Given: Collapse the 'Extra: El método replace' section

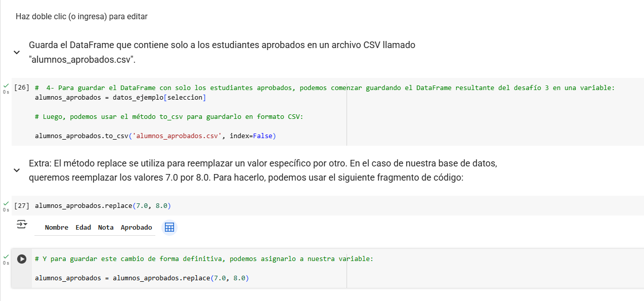Looking at the screenshot, I should [x=17, y=170].
